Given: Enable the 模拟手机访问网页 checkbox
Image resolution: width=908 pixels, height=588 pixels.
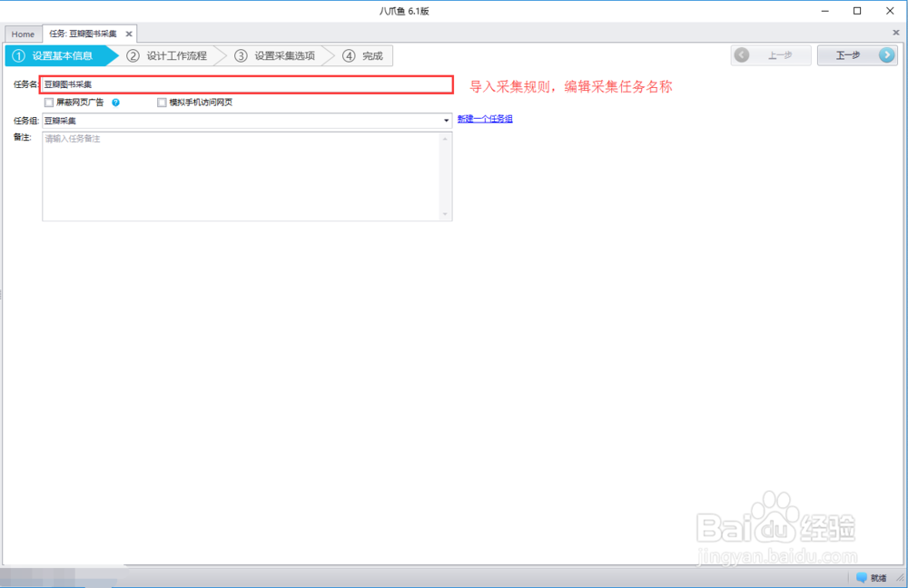Looking at the screenshot, I should point(162,103).
